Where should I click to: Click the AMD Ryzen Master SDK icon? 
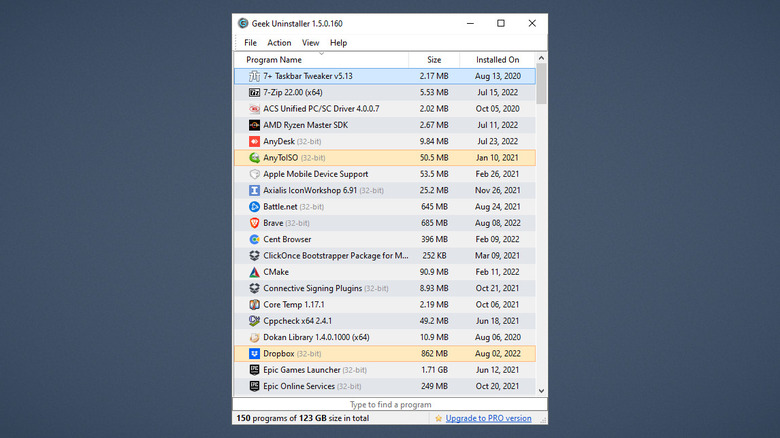point(254,125)
